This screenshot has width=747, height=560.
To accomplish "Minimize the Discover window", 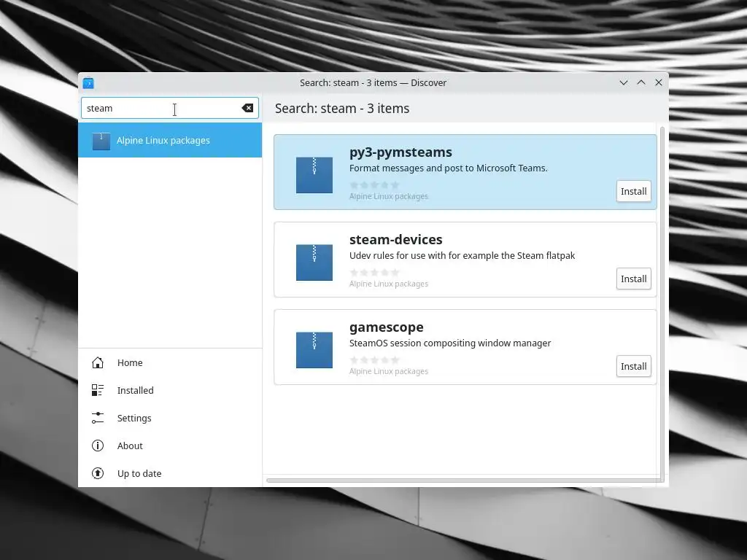I will tap(624, 83).
